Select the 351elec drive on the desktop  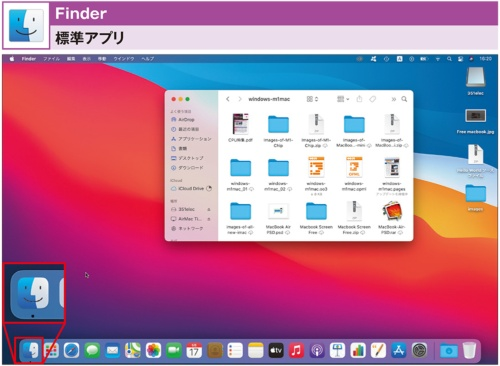click(475, 81)
